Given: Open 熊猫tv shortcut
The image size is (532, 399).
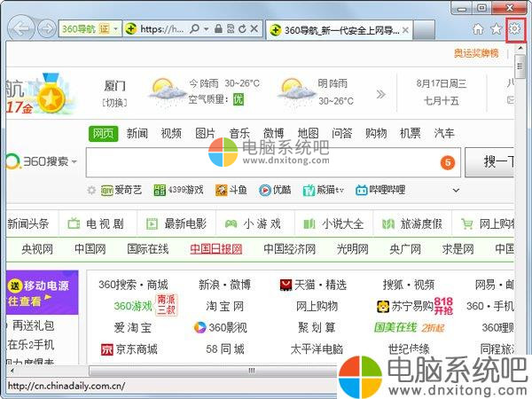Looking at the screenshot, I should tap(324, 190).
